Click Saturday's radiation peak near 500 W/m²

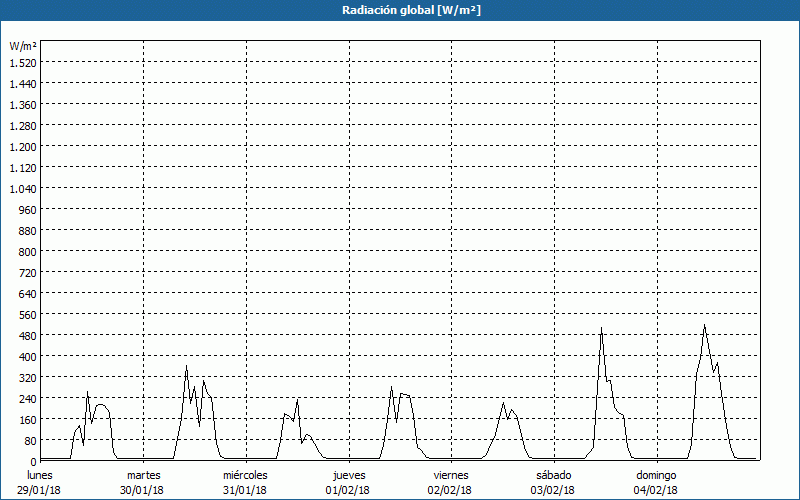602,329
